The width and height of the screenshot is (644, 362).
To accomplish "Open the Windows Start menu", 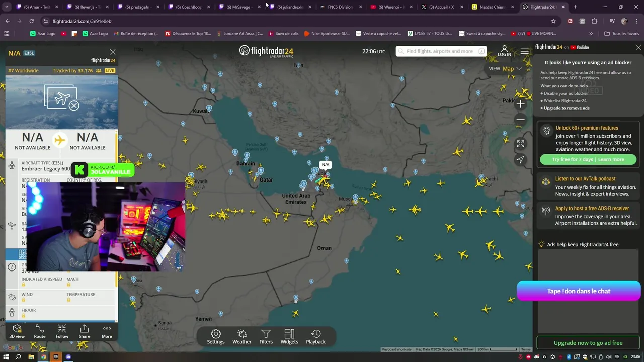I will (6, 357).
